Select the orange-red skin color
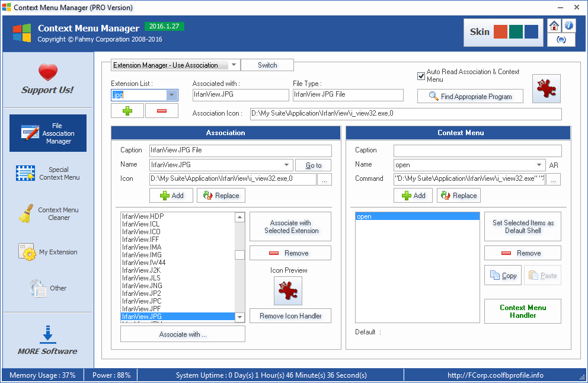This screenshot has height=383, width=588. 501,32
